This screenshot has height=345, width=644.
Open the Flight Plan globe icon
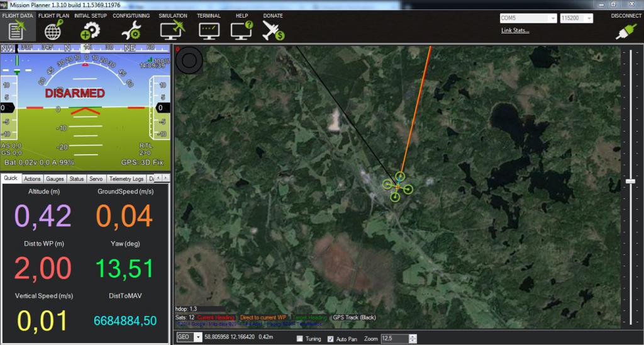(53, 30)
